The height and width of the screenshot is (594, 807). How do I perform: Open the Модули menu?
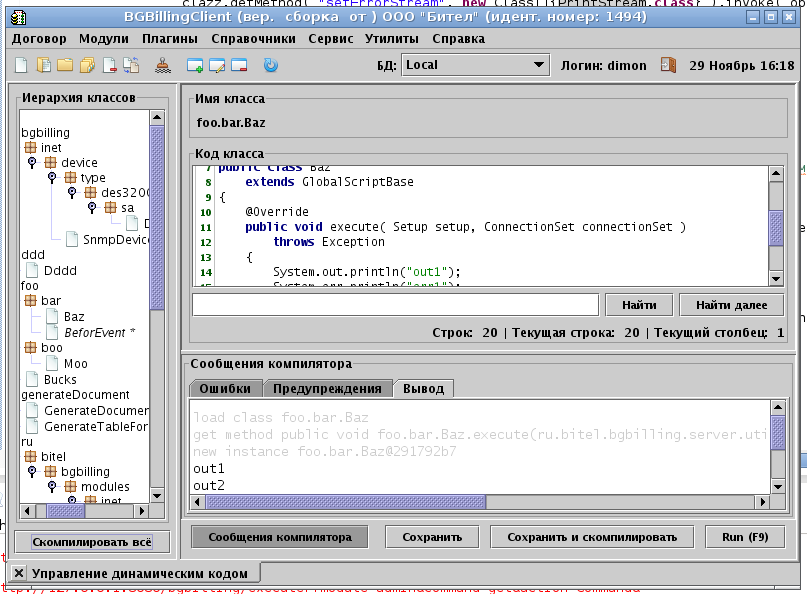click(x=104, y=39)
